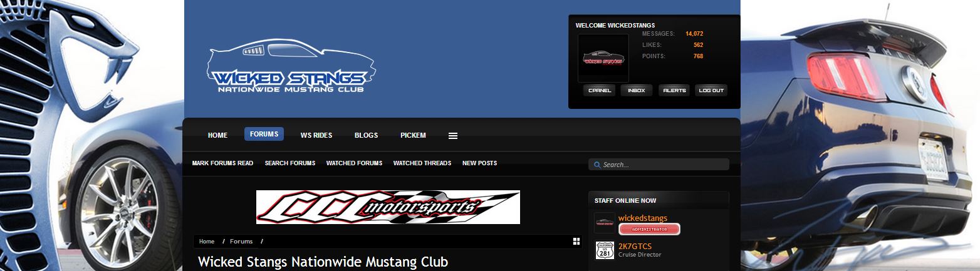Go to the Home tab
The width and height of the screenshot is (980, 271).
(217, 135)
